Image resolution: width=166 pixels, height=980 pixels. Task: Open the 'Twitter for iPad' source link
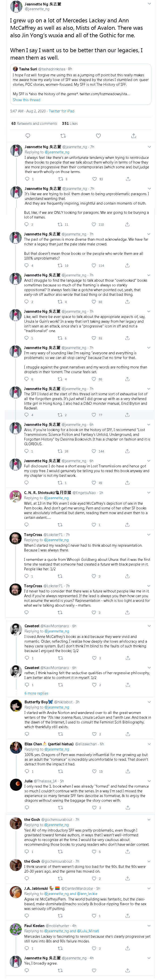point(62,111)
